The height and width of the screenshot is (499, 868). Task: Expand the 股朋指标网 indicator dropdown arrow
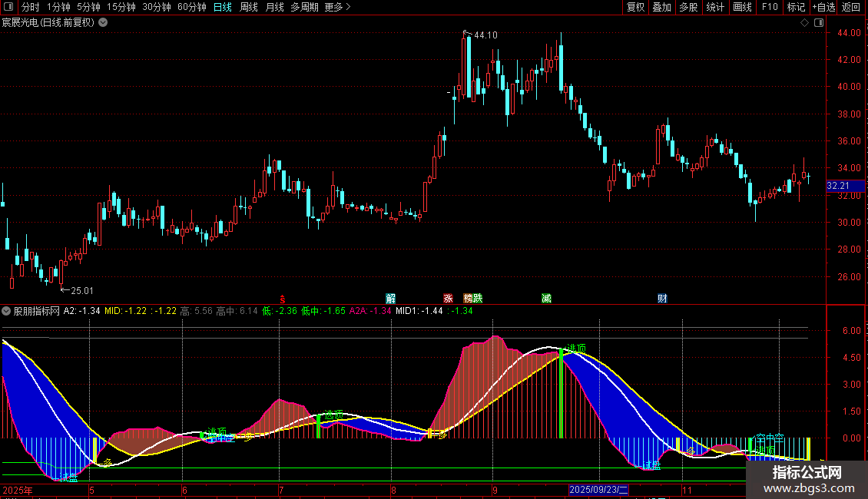click(x=7, y=311)
